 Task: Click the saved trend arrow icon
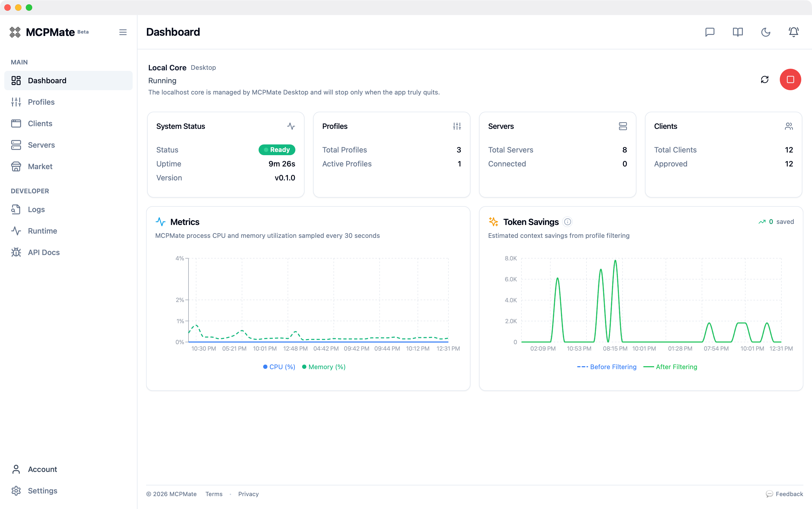click(762, 222)
